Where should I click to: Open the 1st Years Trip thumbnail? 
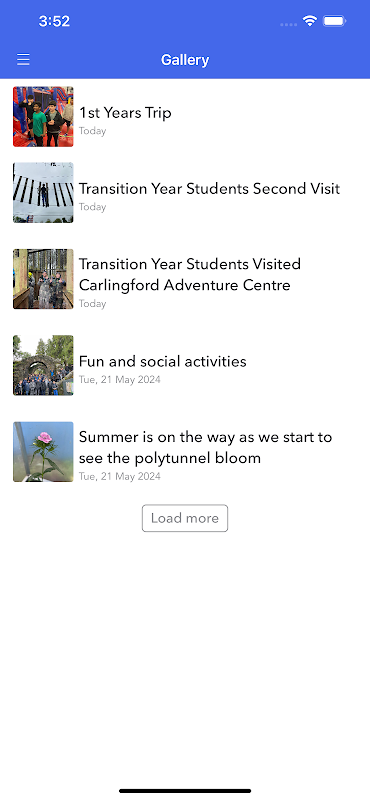tap(43, 117)
